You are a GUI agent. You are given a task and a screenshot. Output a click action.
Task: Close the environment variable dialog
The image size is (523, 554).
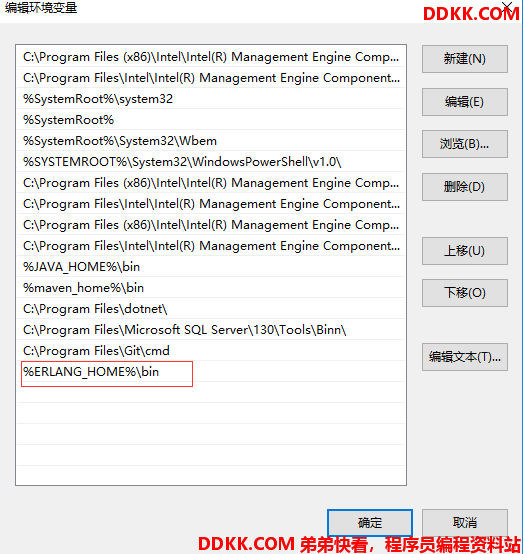[x=507, y=6]
